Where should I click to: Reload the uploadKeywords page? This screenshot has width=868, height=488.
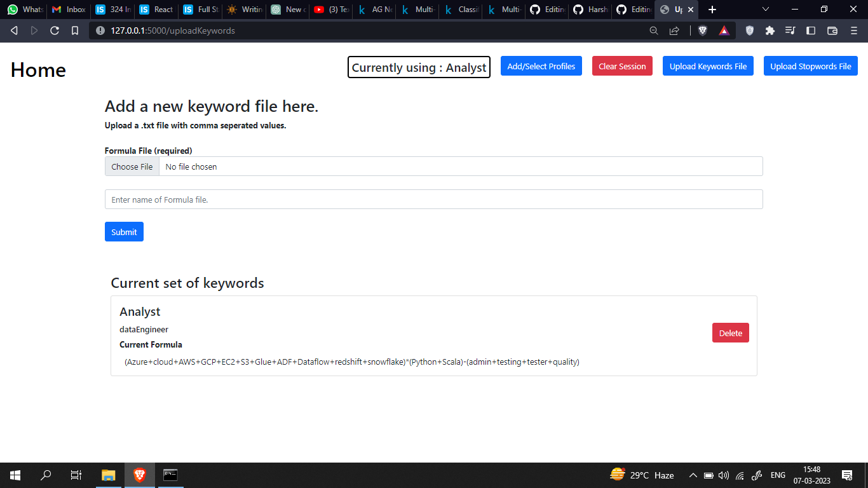[55, 30]
